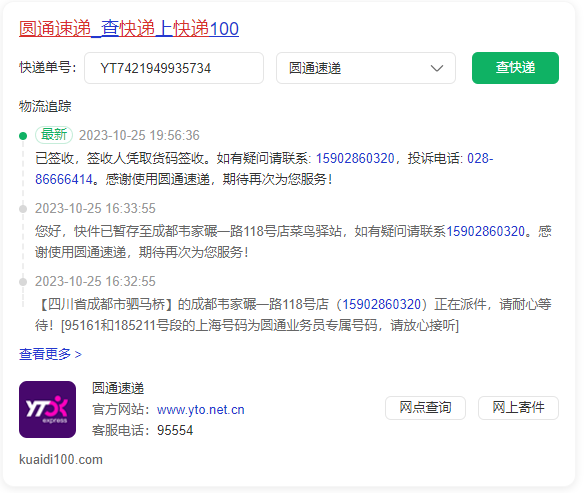Focus the tracking number input field
This screenshot has height=493, width=586.
[x=174, y=68]
